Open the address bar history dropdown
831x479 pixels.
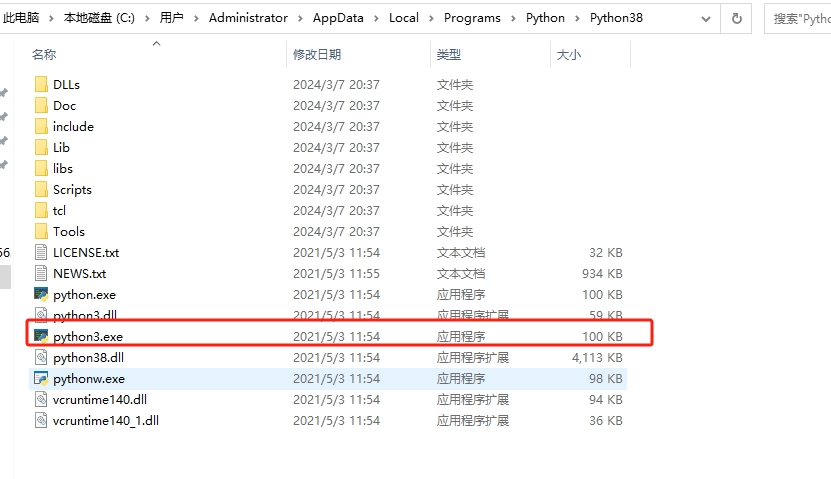(706, 19)
